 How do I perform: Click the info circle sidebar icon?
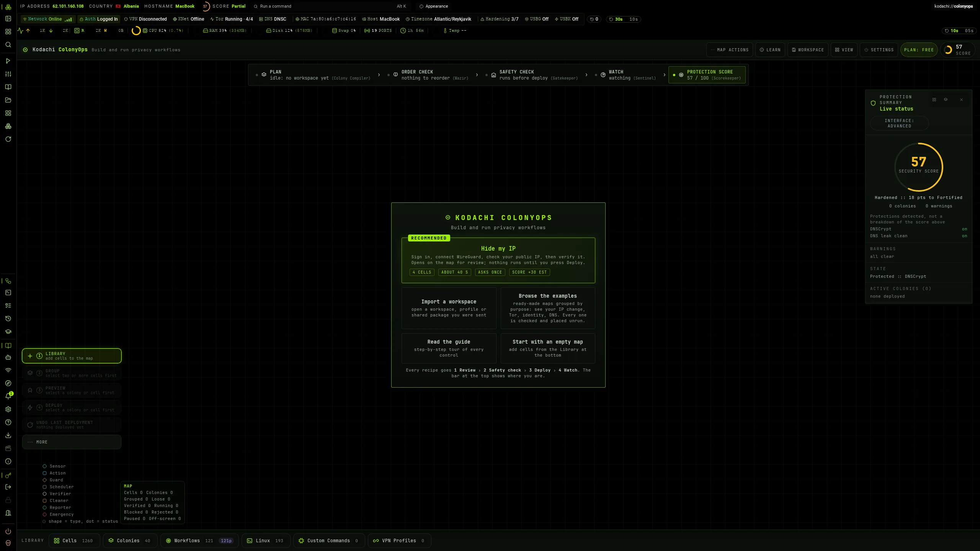pos(8,461)
